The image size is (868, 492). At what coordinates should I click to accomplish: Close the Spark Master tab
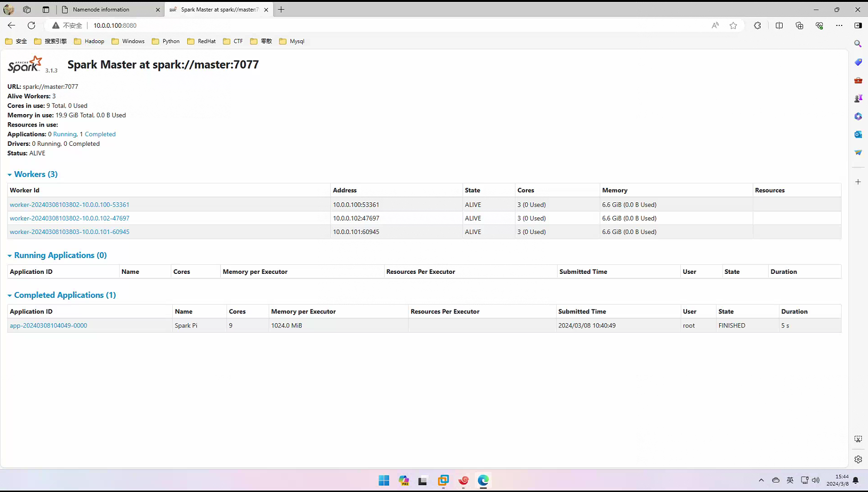(x=266, y=10)
